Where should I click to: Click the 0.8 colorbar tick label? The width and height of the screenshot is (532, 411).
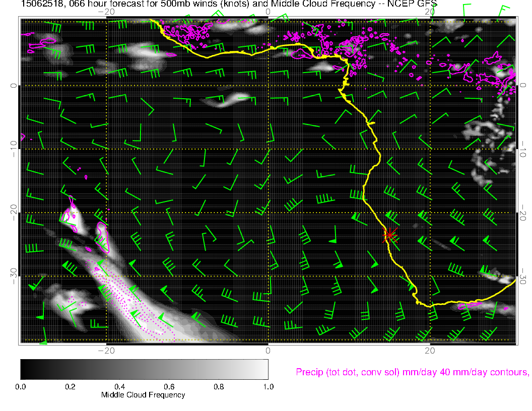click(218, 387)
